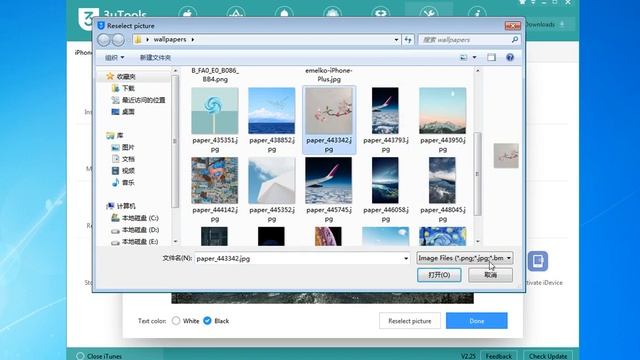Open the Videos library in sidebar
This screenshot has width=640, height=360.
point(123,171)
